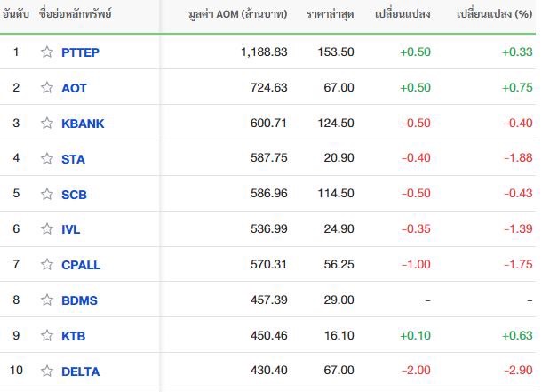Click the star beside BDMS
This screenshot has width=550, height=392.
(x=47, y=300)
